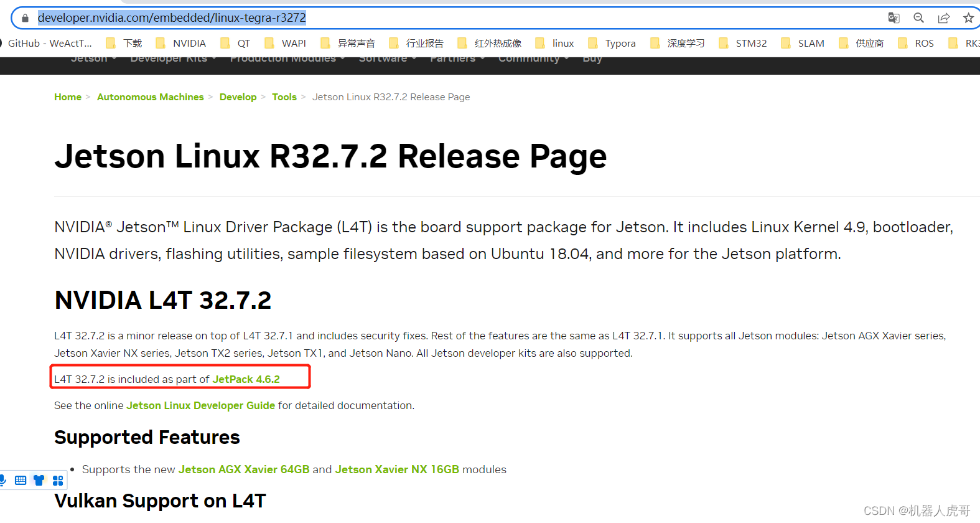Click the 'Supported Features' heading
Image resolution: width=980 pixels, height=523 pixels.
tap(147, 437)
